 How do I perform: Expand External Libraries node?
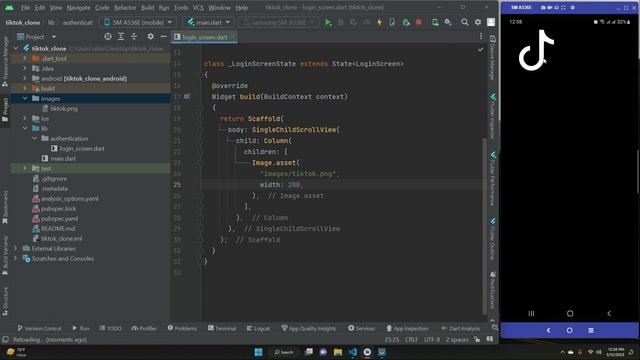pos(16,248)
